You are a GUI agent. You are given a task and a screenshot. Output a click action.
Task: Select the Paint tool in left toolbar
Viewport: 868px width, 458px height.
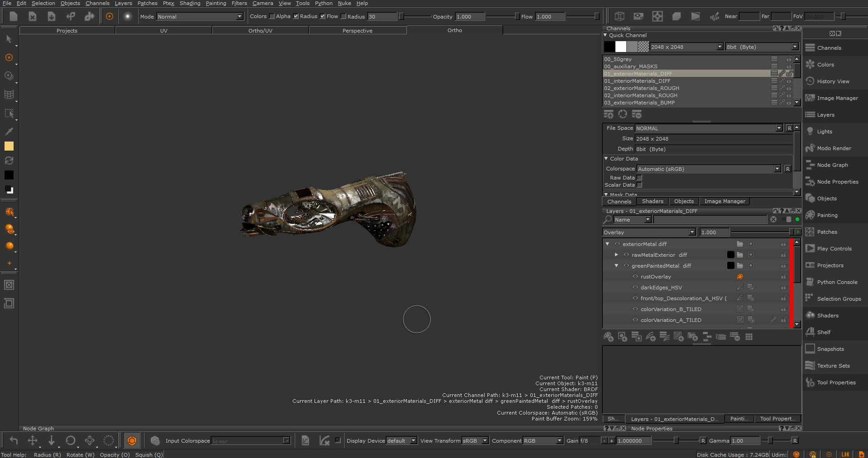pyautogui.click(x=9, y=58)
